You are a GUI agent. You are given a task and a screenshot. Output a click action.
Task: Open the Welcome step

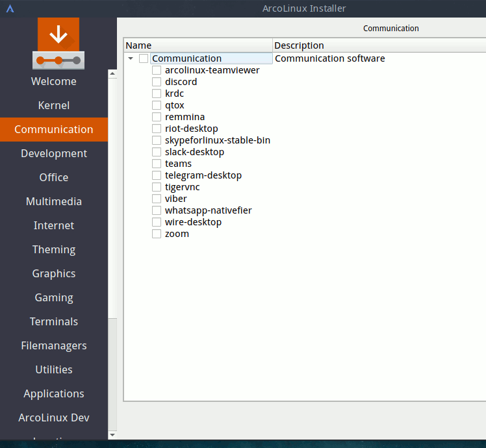point(54,81)
